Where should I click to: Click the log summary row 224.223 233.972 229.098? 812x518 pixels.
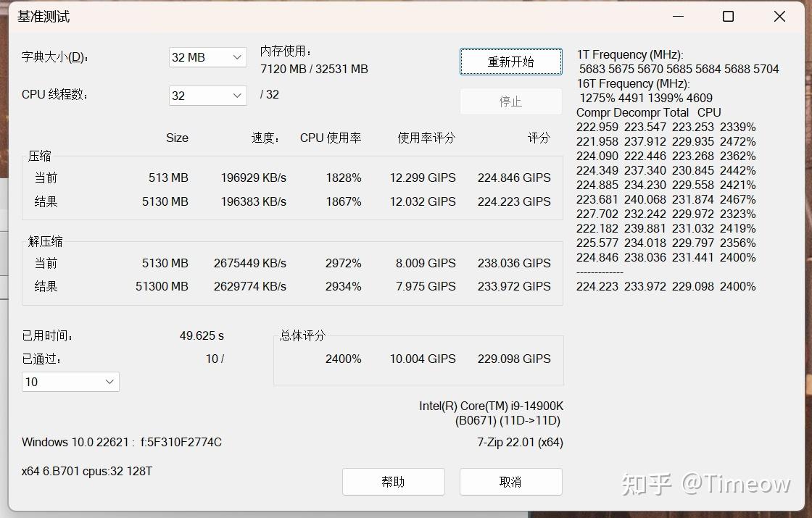click(666, 287)
